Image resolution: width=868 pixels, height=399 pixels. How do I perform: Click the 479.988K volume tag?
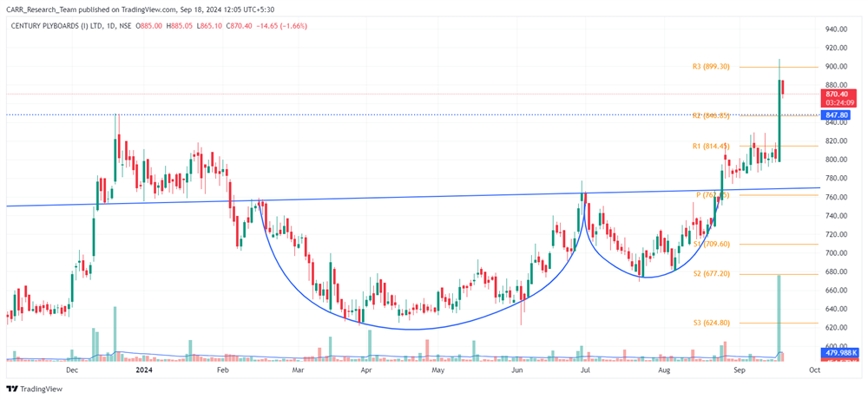pyautogui.click(x=841, y=354)
